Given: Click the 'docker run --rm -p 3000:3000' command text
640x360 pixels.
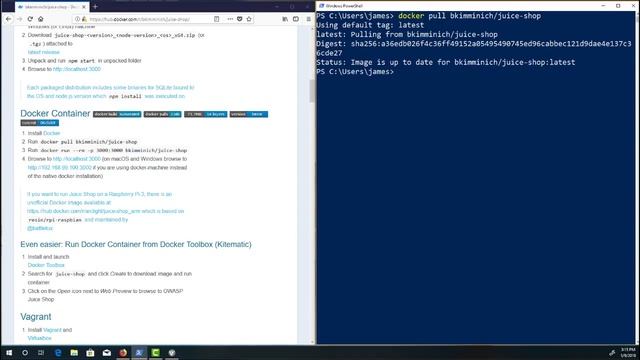Looking at the screenshot, I should click(x=114, y=150).
